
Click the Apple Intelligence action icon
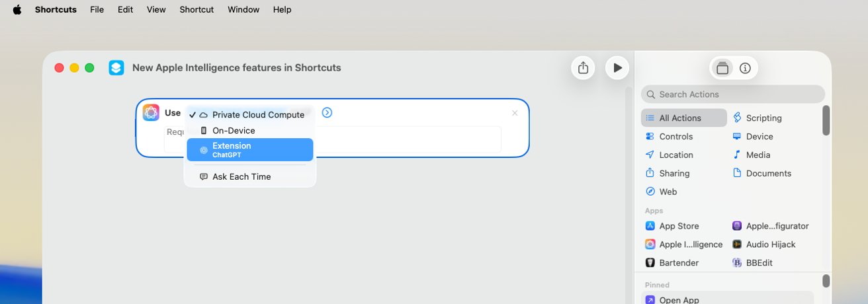(151, 112)
